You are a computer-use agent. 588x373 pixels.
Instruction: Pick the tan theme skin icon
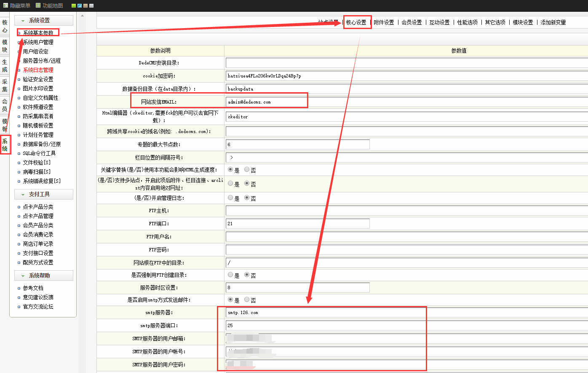[86, 6]
